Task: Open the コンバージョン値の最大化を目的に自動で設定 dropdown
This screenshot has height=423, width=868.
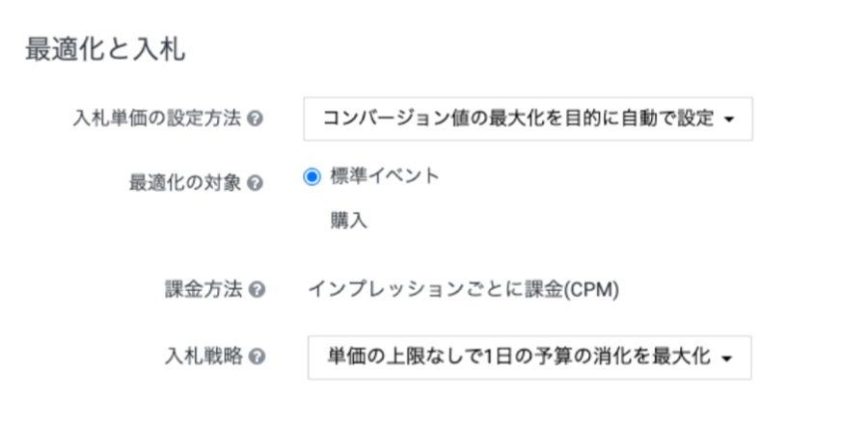Action: click(x=528, y=119)
